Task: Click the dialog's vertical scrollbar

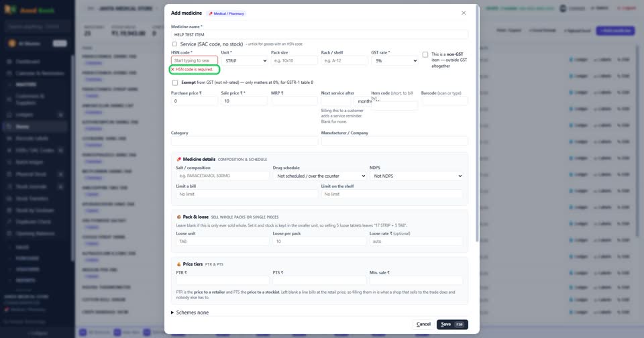Action: 477,123
